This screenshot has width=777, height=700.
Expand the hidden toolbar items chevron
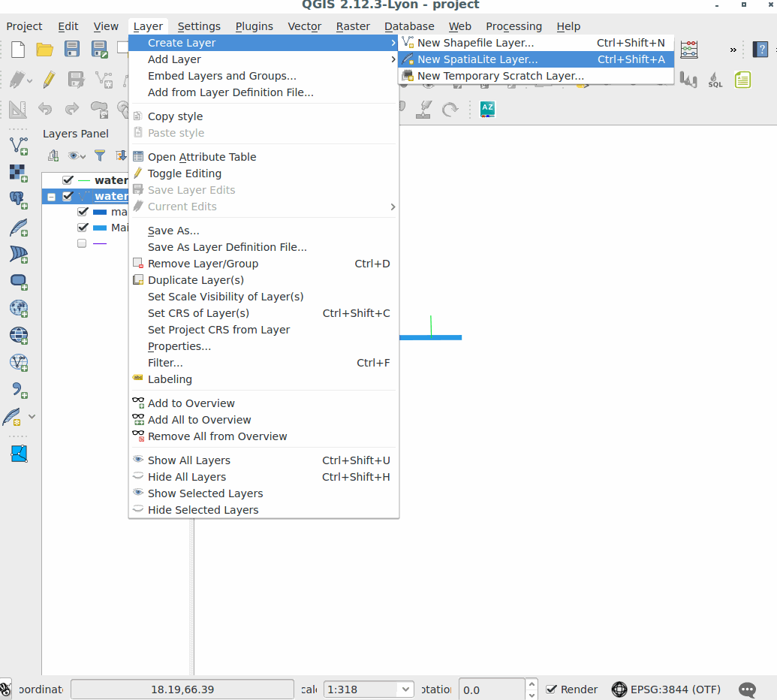(x=733, y=50)
